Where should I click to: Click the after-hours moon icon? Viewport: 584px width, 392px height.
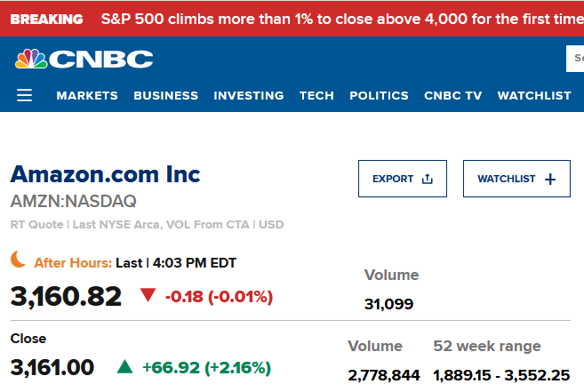(x=19, y=260)
